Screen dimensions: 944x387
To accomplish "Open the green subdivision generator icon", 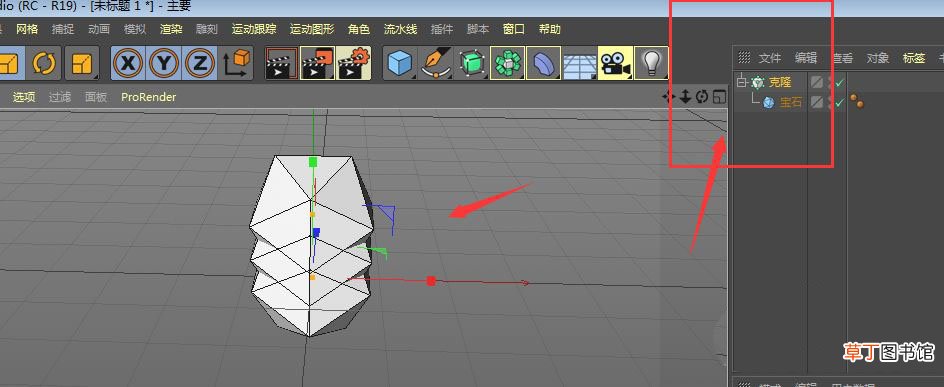I will [471, 63].
